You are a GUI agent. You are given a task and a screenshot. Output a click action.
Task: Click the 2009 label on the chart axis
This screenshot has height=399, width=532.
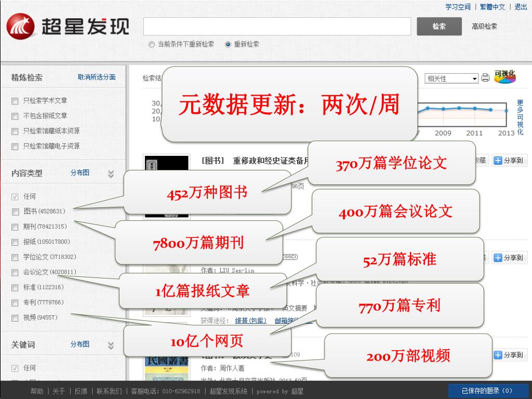[x=443, y=133]
